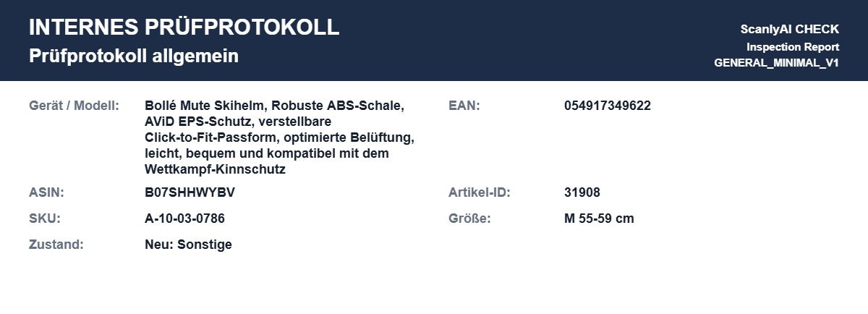Click the Wettkampf-Kinnschutz line of description
Screen dimensions: 868x314
216,169
